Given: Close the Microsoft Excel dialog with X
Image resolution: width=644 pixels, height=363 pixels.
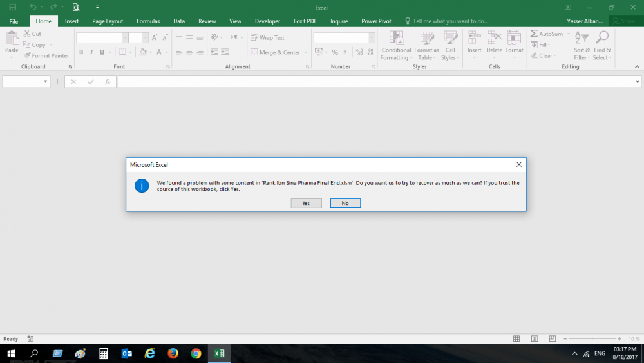Looking at the screenshot, I should click(518, 164).
